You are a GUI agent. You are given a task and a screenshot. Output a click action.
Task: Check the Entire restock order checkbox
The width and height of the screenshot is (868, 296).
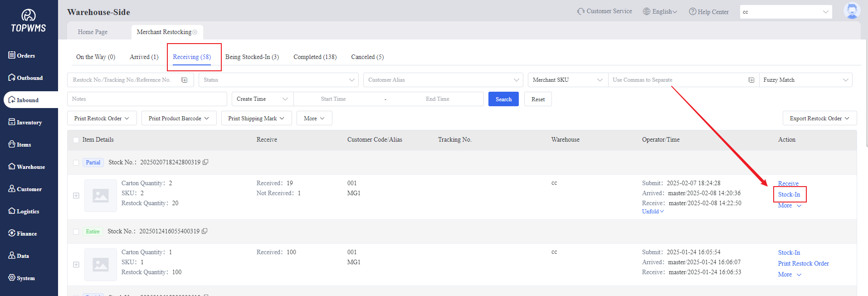coord(76,232)
